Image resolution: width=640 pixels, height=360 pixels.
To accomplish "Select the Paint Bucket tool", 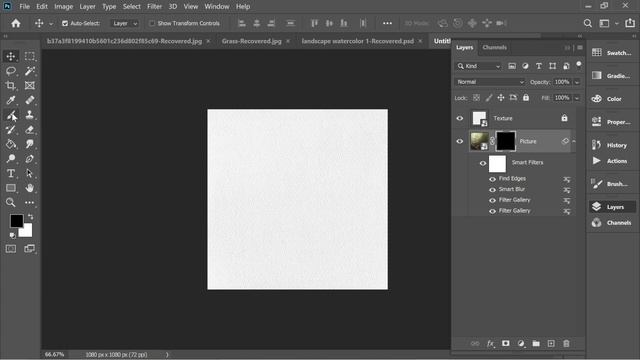I will (11, 144).
